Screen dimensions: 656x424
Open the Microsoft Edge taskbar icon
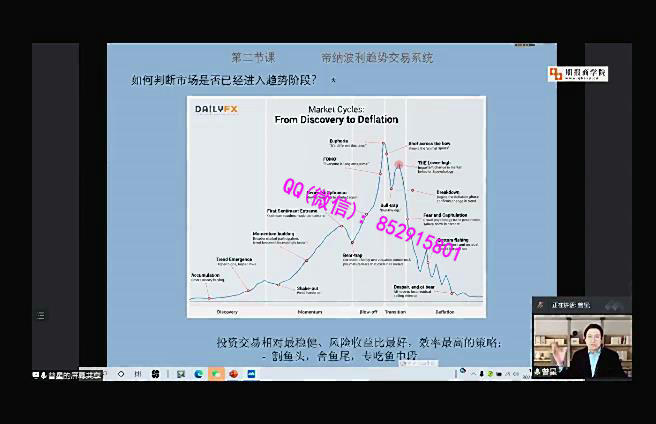click(x=199, y=374)
